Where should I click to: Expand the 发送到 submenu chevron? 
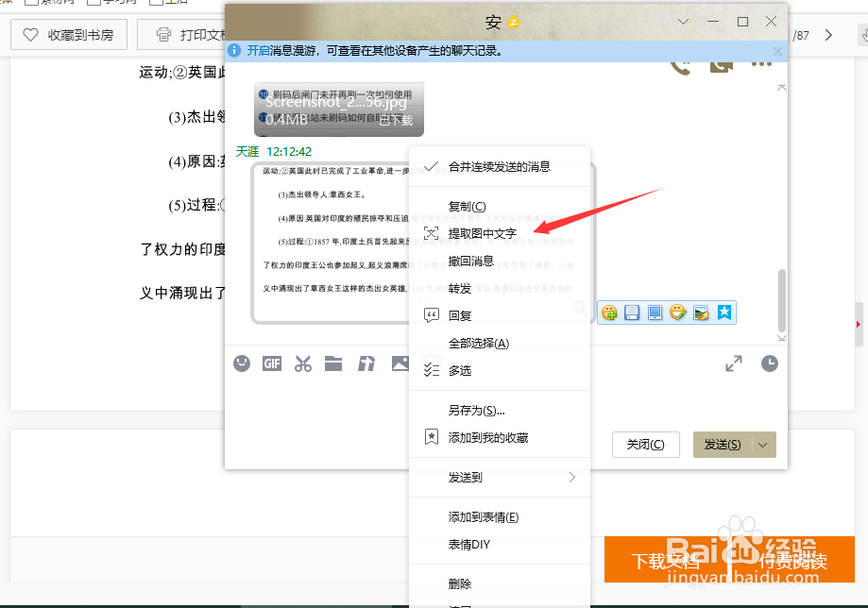coord(573,479)
